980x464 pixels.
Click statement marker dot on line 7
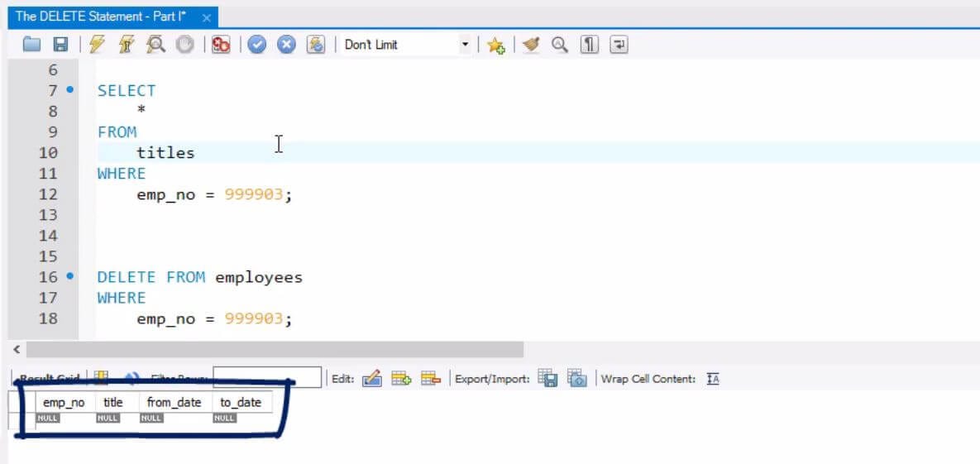tap(70, 89)
